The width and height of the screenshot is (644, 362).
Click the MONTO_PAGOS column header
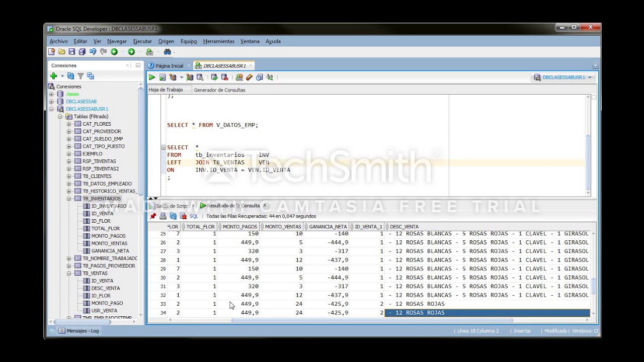point(238,227)
